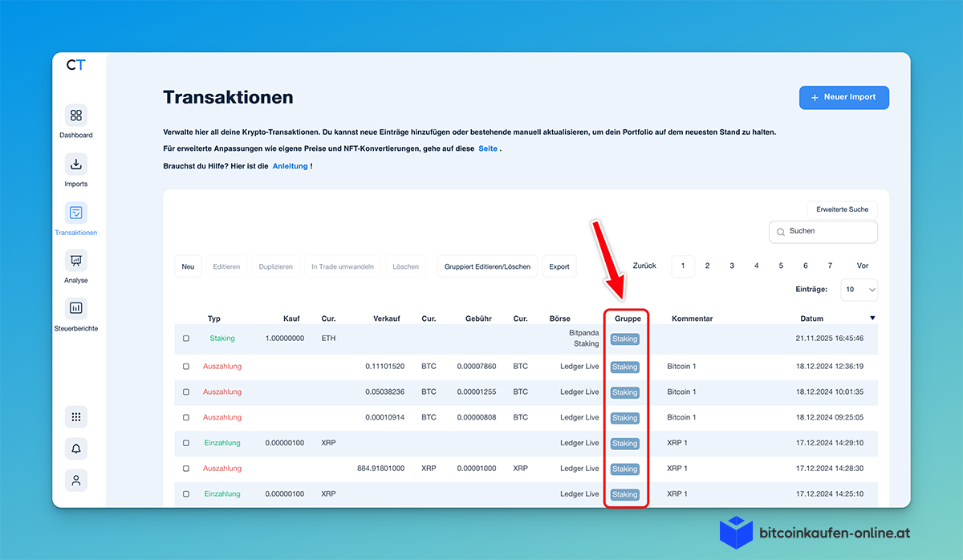This screenshot has width=963, height=560.
Task: Click Staking tag in 17.12.2024 14:28:30 row
Action: [625, 469]
